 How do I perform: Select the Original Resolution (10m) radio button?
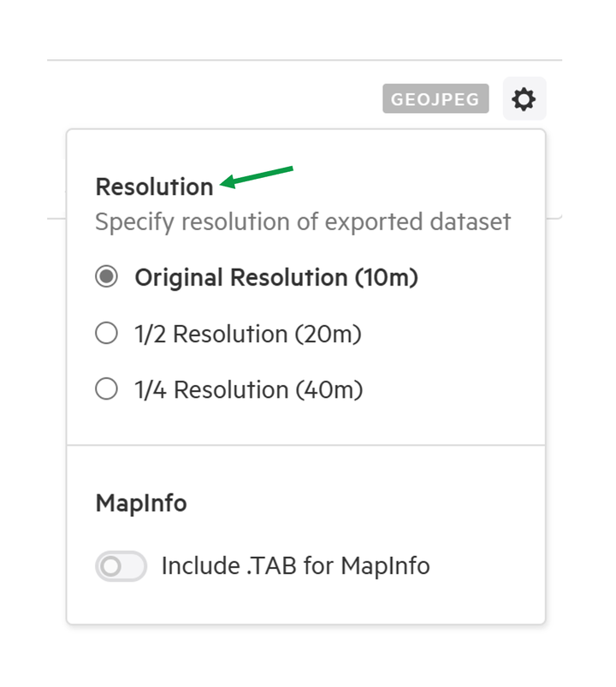pyautogui.click(x=106, y=276)
